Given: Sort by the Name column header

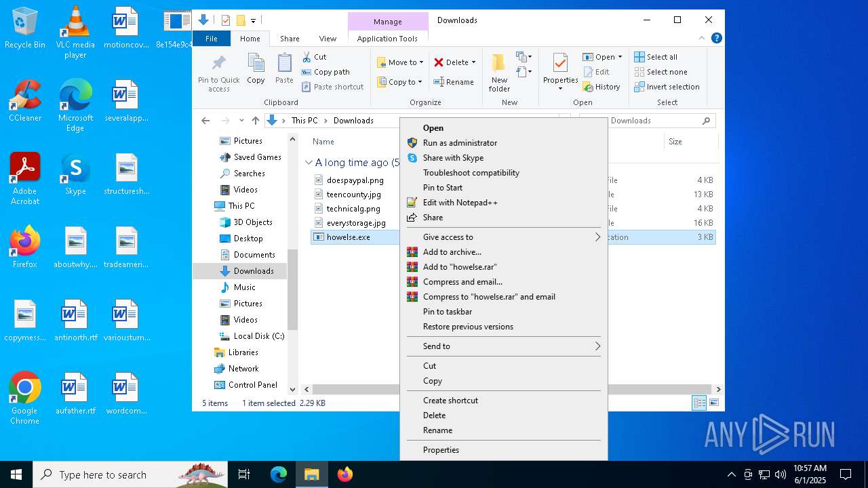Looking at the screenshot, I should [x=323, y=142].
